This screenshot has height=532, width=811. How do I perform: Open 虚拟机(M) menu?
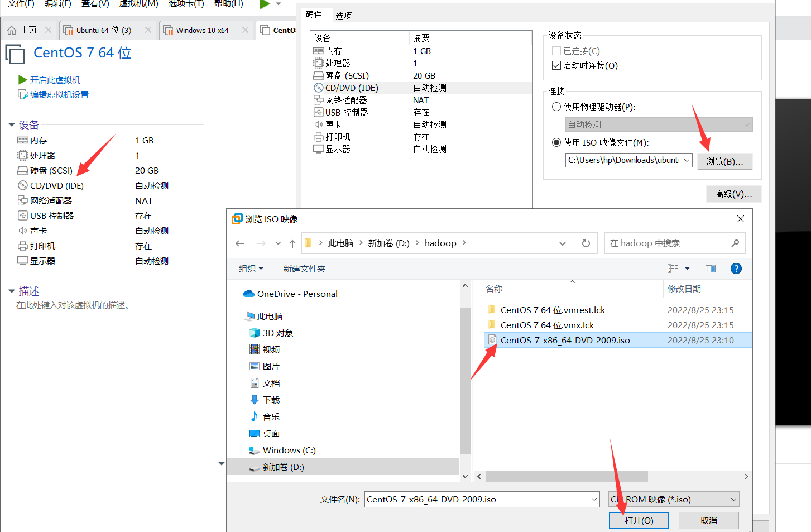pos(139,3)
